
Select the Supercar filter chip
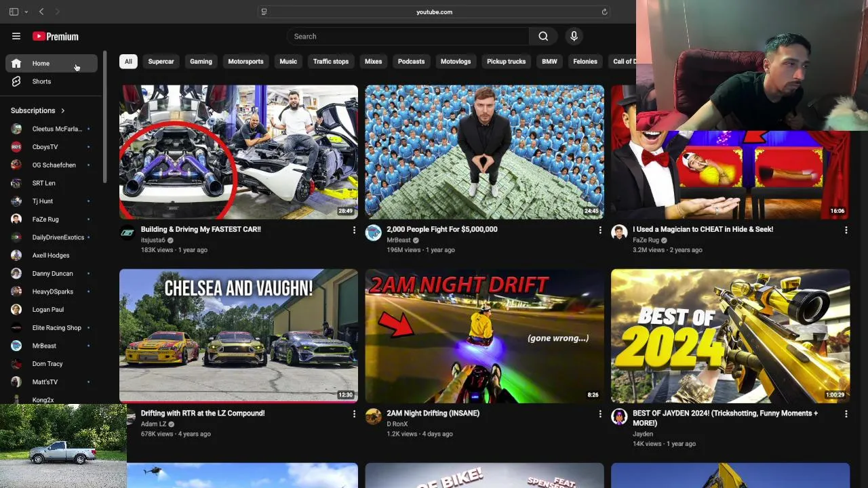[161, 62]
